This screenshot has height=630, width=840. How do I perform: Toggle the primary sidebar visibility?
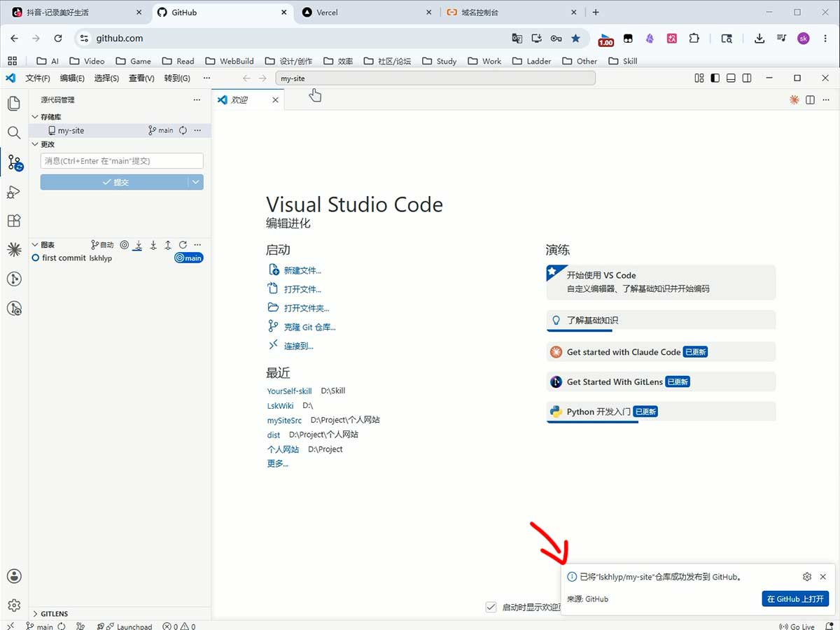click(715, 78)
